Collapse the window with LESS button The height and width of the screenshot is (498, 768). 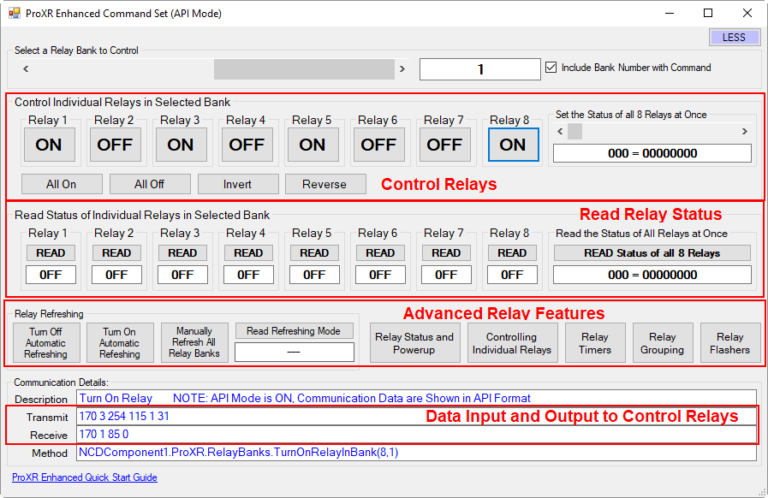pos(735,37)
